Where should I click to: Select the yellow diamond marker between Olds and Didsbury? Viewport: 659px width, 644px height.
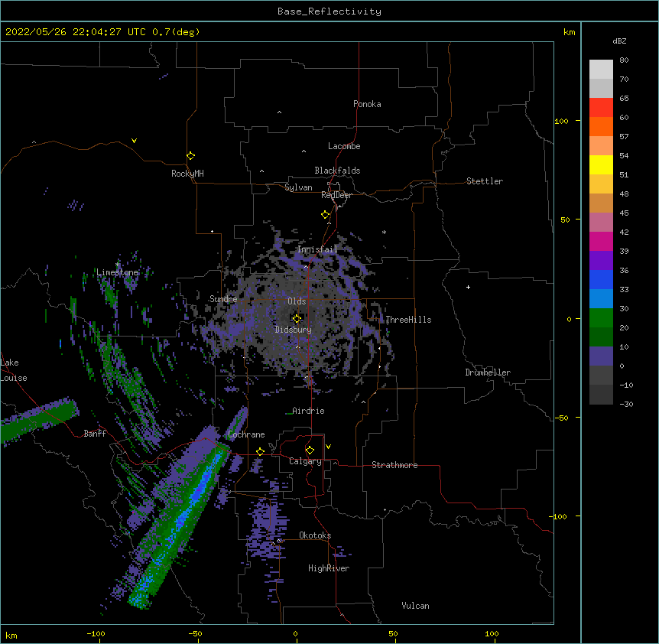click(297, 318)
